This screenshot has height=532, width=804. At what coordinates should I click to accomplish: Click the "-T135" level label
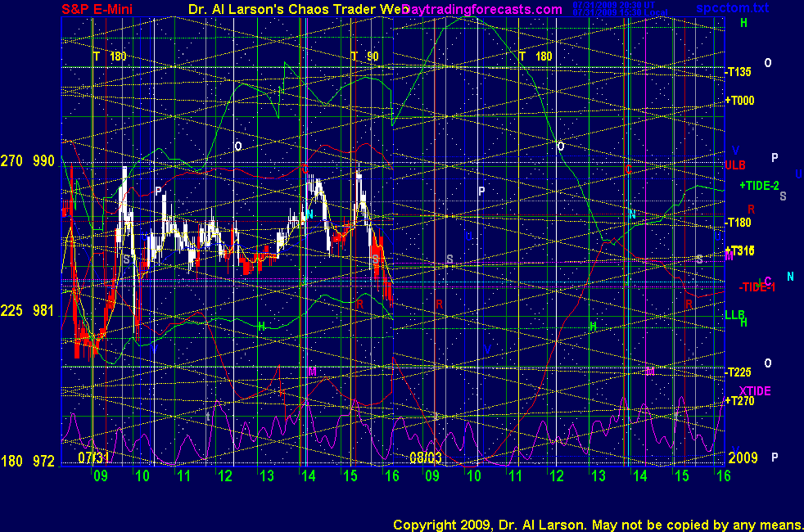pos(739,72)
